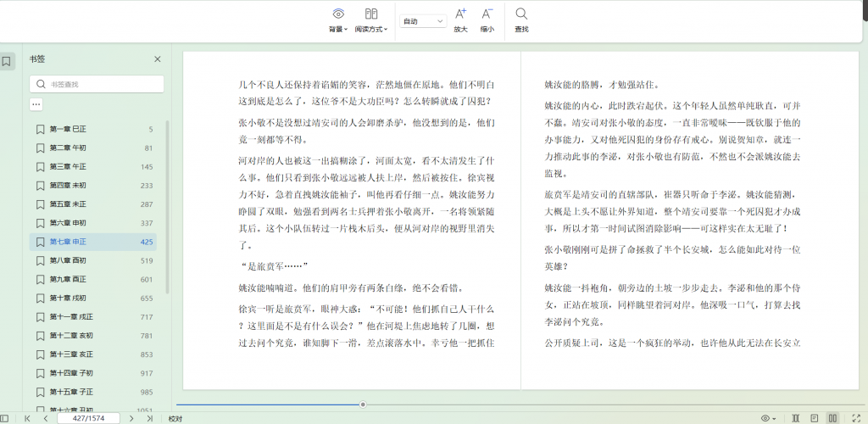Go to last page arrow

pyautogui.click(x=149, y=418)
